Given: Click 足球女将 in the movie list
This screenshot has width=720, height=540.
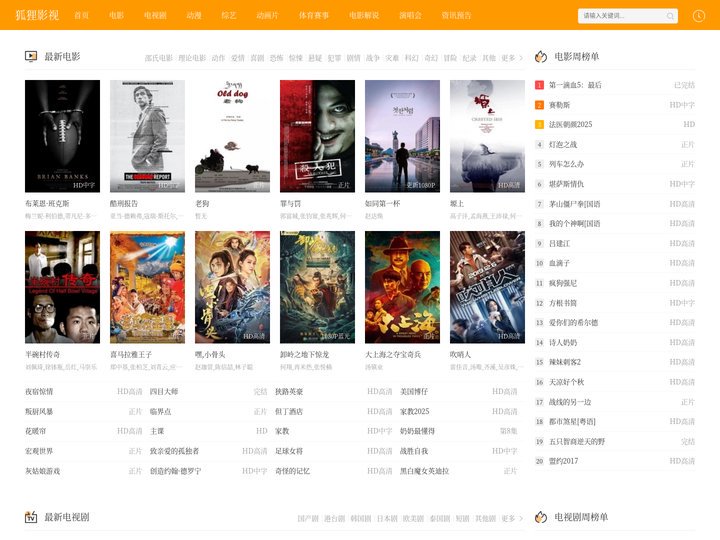Looking at the screenshot, I should [x=289, y=451].
